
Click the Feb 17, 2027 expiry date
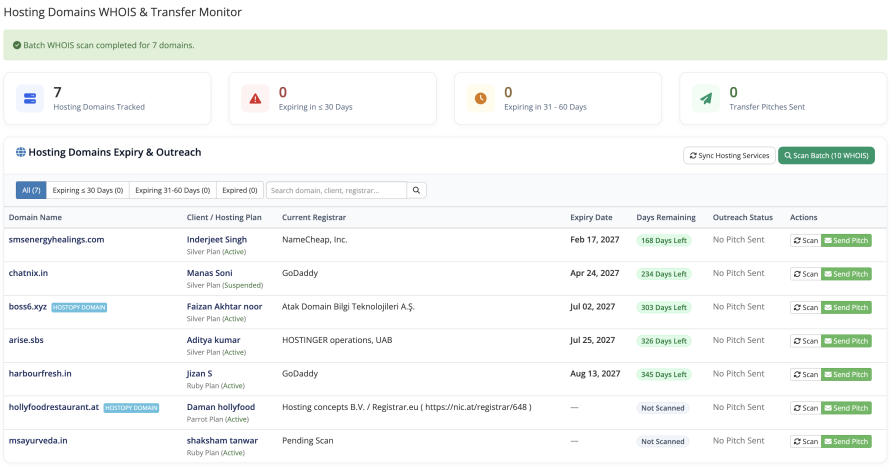coord(594,239)
